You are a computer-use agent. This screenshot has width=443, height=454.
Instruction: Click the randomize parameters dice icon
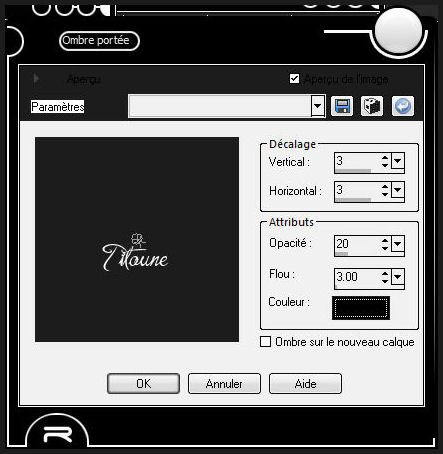point(372,106)
